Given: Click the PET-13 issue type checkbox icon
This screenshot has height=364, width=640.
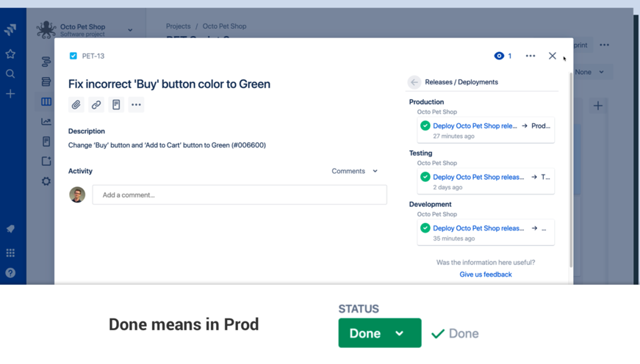Looking at the screenshot, I should 73,56.
